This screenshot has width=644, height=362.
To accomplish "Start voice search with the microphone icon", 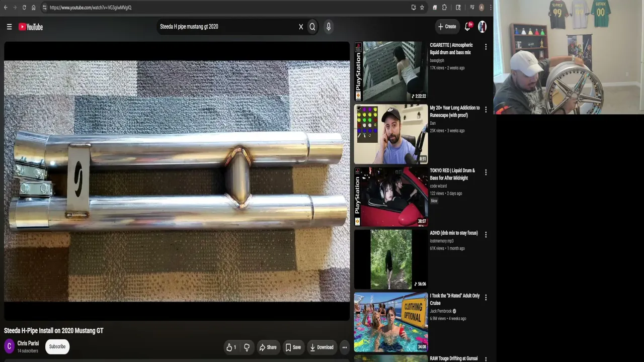I will (x=329, y=27).
